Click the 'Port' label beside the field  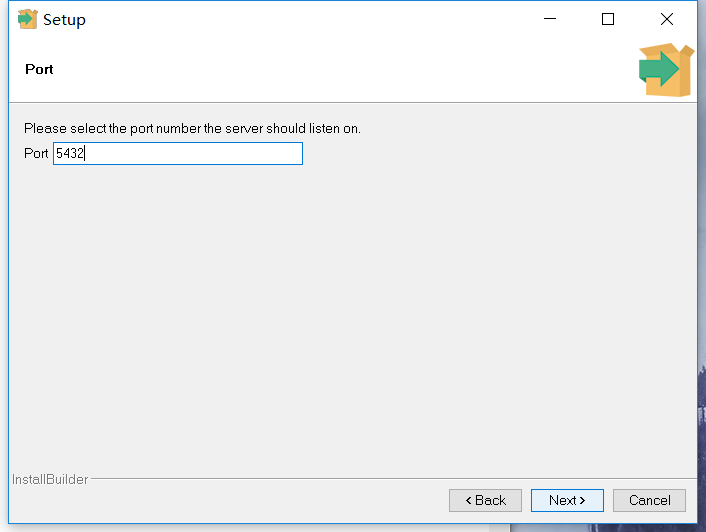tap(36, 153)
